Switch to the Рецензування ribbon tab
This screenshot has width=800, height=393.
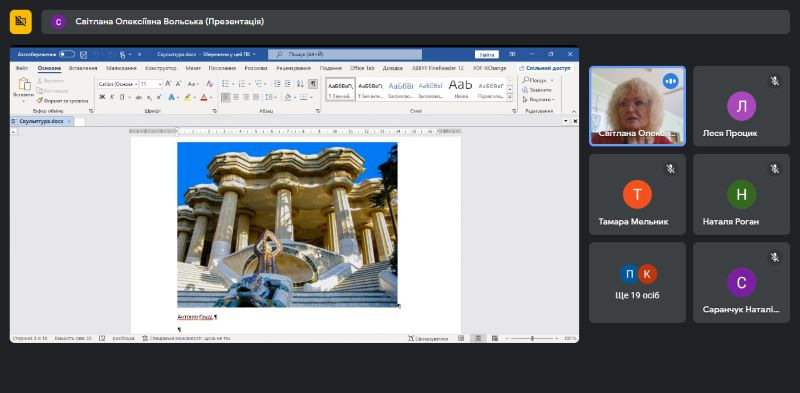[x=293, y=68]
